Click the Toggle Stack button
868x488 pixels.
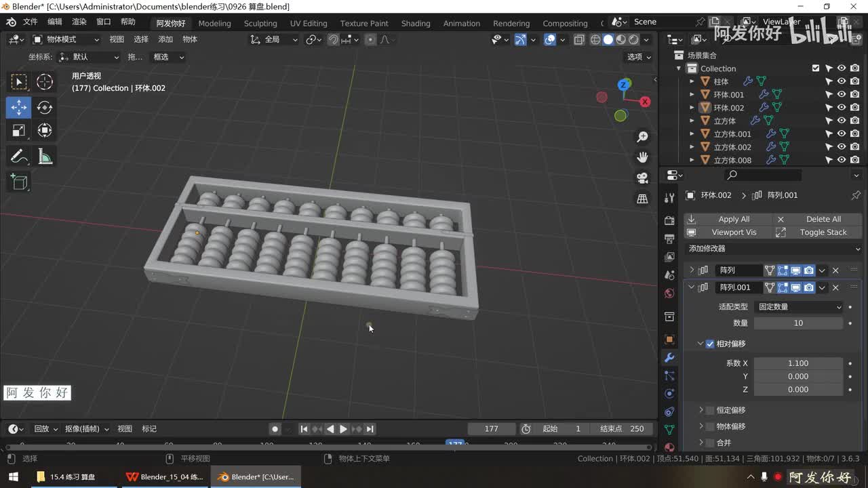[817, 232]
